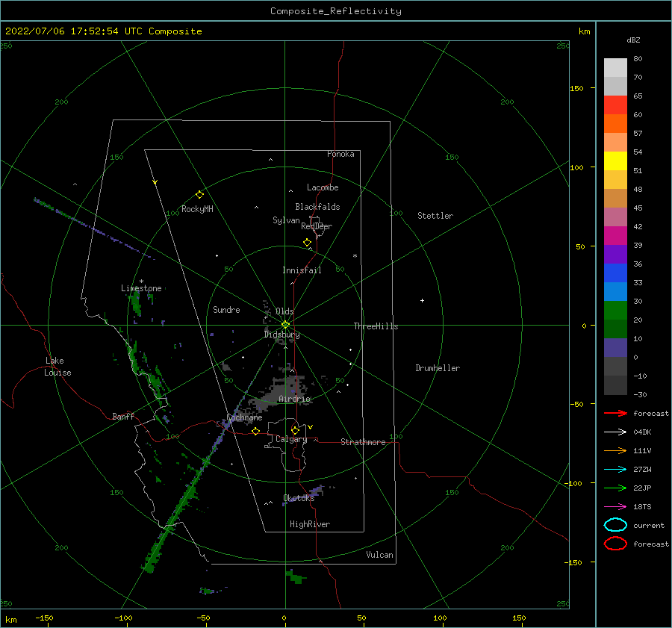Select the ThreeHills label
Screen dimensions: 672x628
pos(376,326)
